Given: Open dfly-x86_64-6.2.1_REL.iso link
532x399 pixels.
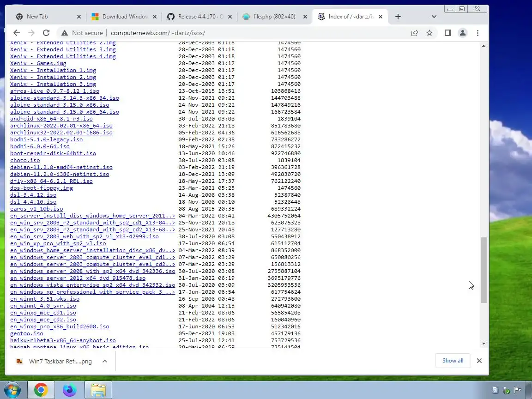Looking at the screenshot, I should pyautogui.click(x=51, y=181).
